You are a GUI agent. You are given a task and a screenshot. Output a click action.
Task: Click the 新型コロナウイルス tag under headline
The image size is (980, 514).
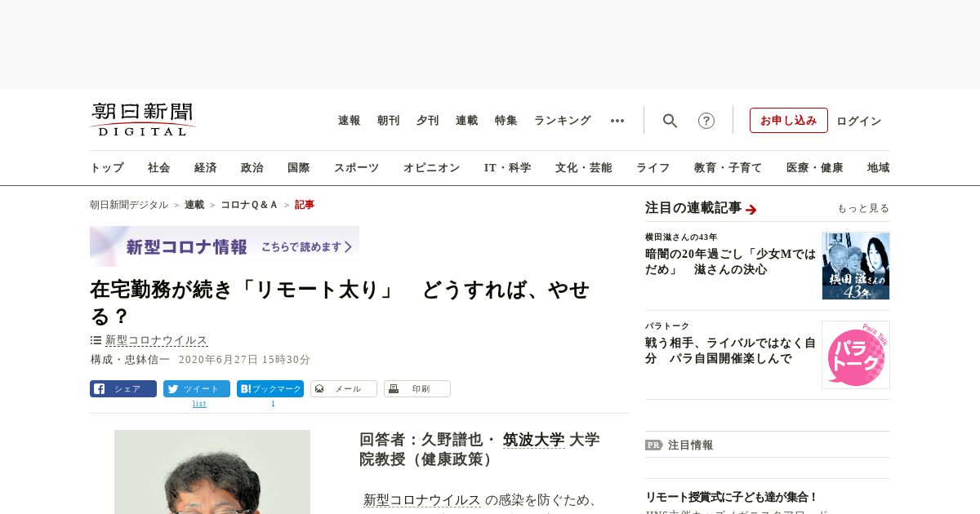(157, 340)
